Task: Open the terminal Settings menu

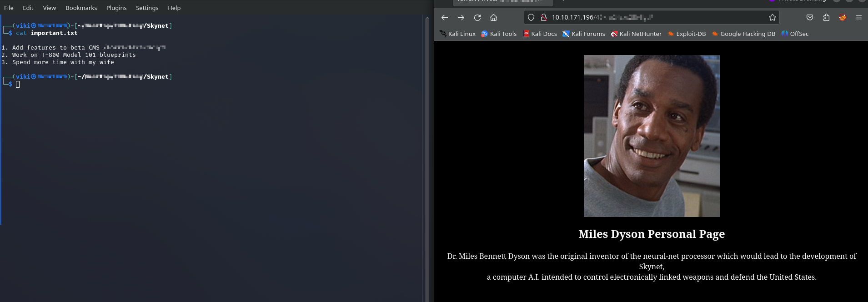Action: [147, 8]
